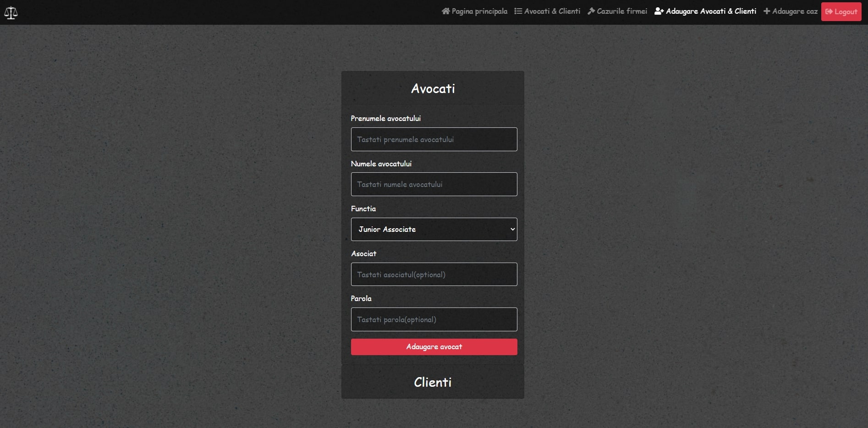Open the Functia dropdown showing Junior Associate
The height and width of the screenshot is (428, 868).
point(434,229)
